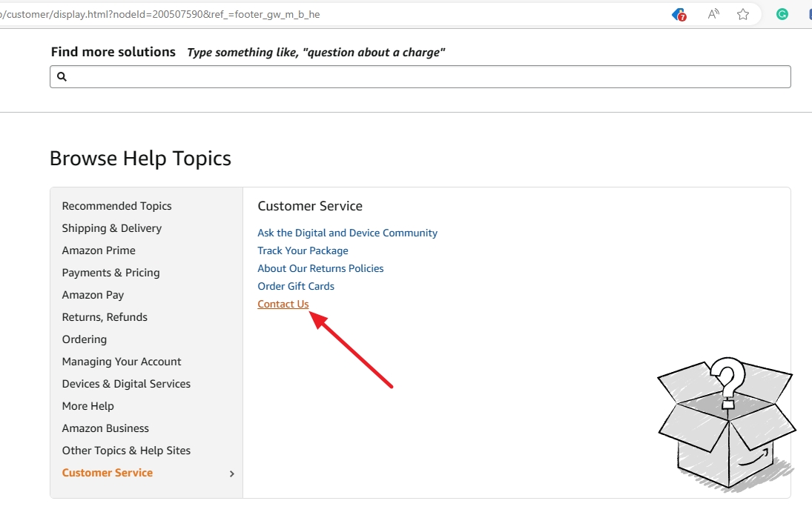Open the Read Aloud icon in address bar

pyautogui.click(x=713, y=14)
